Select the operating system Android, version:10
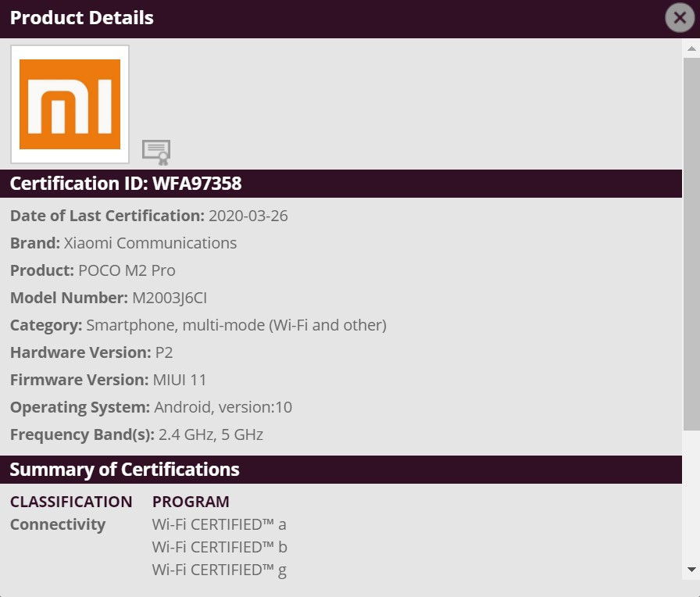 point(223,407)
